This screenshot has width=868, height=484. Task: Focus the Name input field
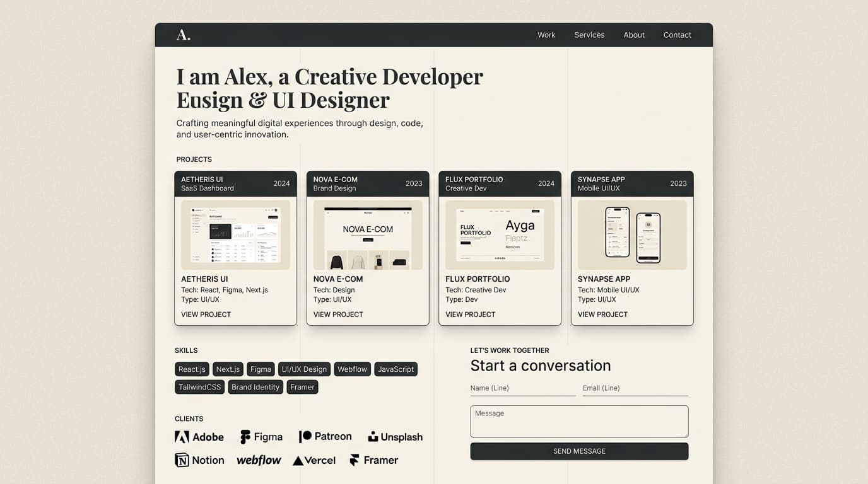pos(523,388)
